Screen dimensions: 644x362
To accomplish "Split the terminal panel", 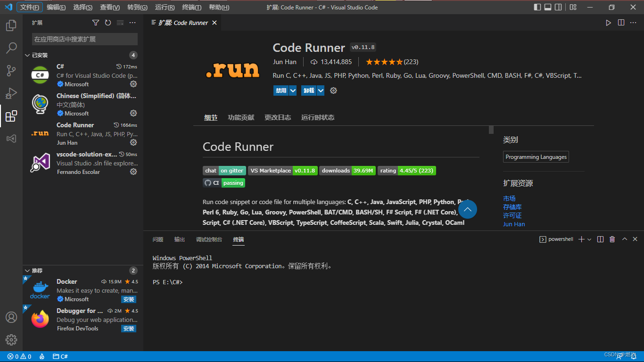I will 600,239.
